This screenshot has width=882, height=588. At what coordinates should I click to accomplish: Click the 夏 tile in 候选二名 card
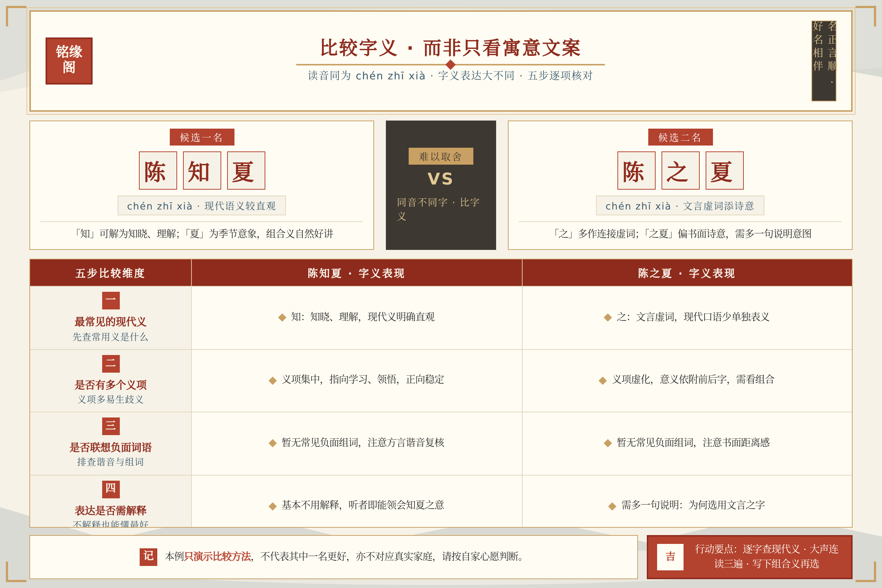pyautogui.click(x=724, y=171)
